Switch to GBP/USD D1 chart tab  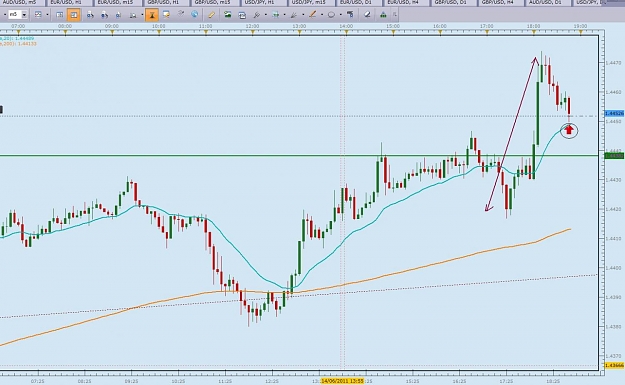[453, 2]
